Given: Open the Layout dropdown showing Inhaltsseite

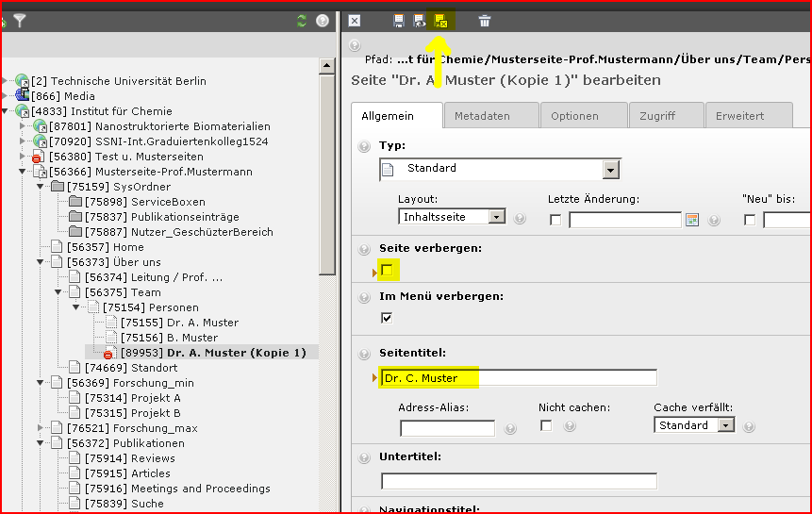Looking at the screenshot, I should [497, 217].
